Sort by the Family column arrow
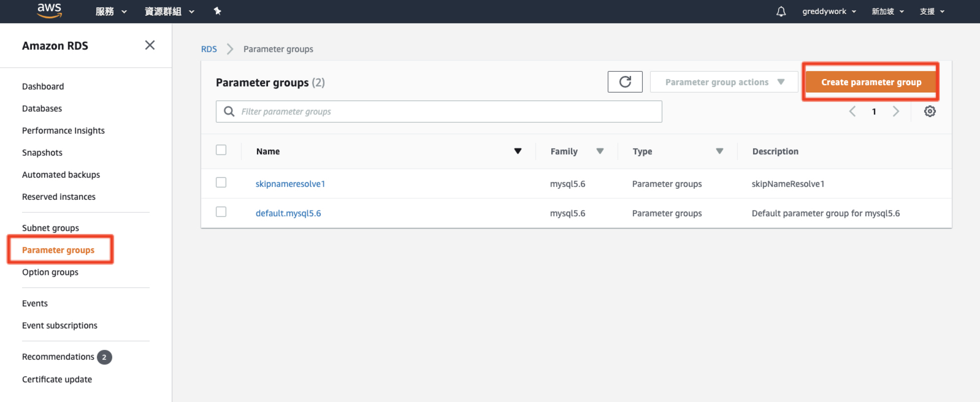 tap(600, 151)
